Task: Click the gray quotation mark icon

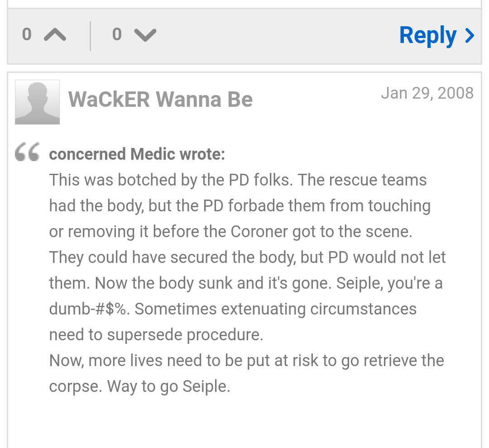Action: [x=27, y=152]
